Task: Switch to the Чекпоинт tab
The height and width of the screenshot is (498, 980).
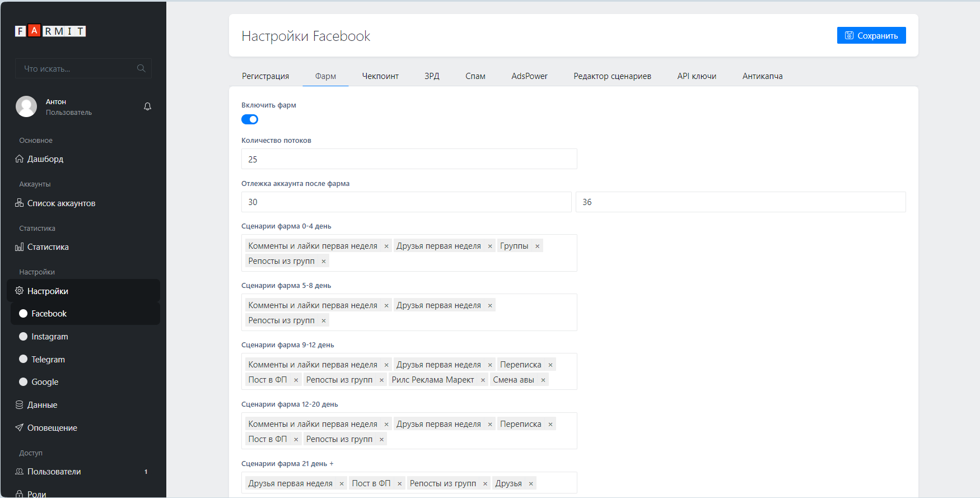Action: click(380, 76)
